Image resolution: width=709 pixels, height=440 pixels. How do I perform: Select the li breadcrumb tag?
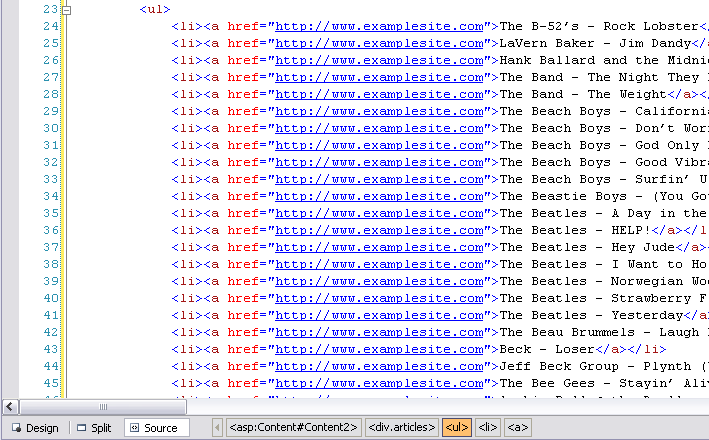[487, 427]
